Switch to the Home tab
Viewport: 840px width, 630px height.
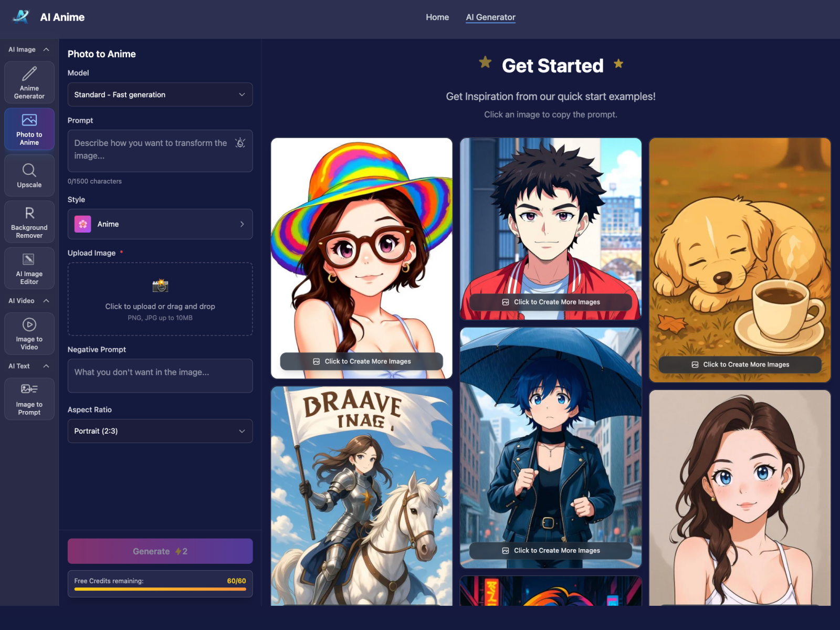coord(437,17)
